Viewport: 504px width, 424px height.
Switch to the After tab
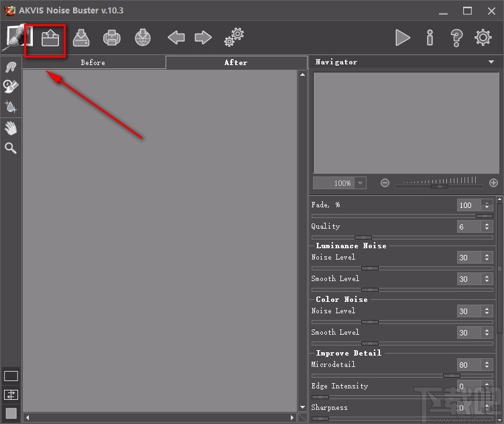click(x=236, y=62)
